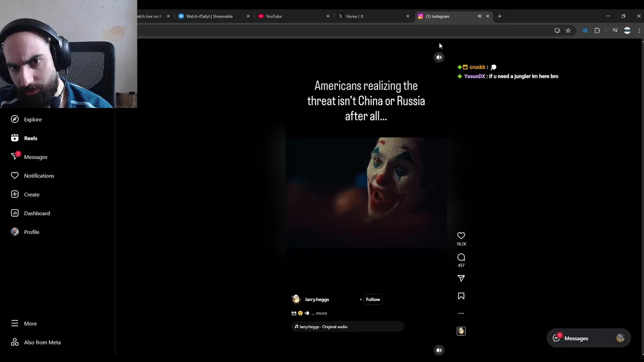The height and width of the screenshot is (362, 644).
Task: Open the floating Messages button
Action: click(588, 338)
